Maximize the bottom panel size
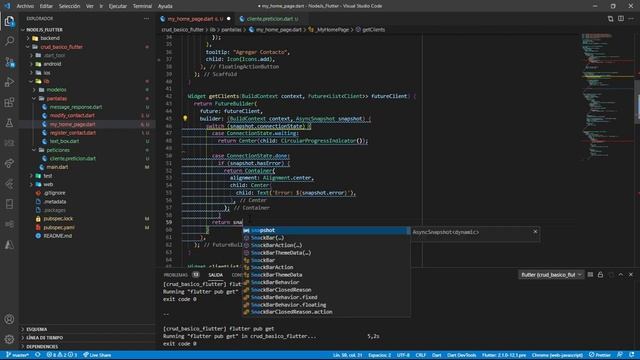 point(621,275)
